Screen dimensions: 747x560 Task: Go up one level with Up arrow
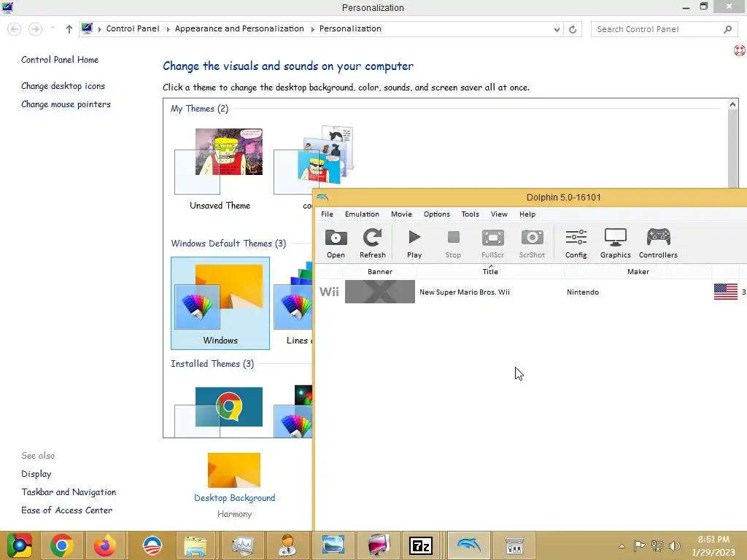(69, 29)
